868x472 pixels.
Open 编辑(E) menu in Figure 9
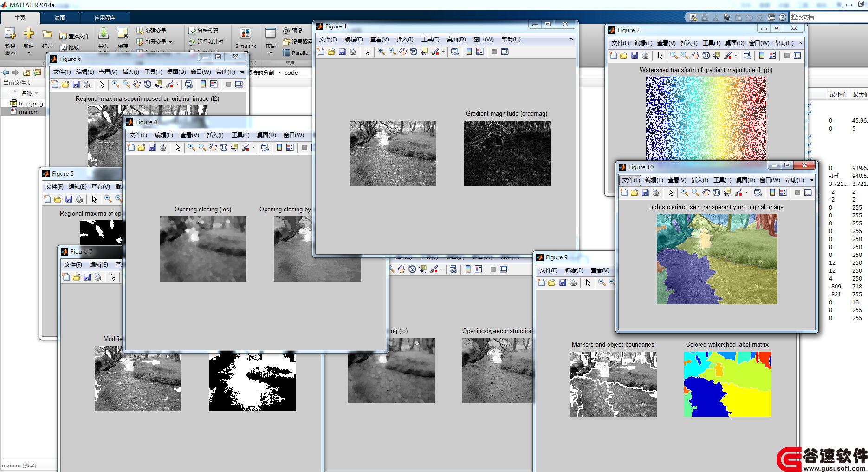click(574, 270)
